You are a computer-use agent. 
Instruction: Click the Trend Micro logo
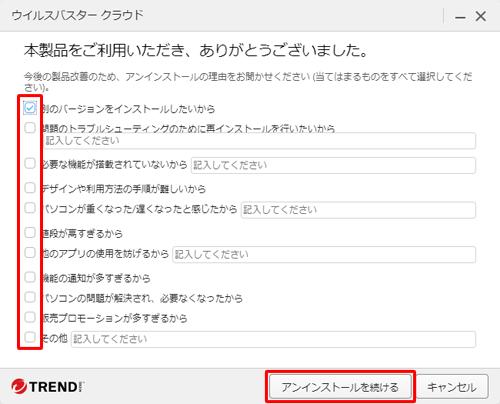47,387
